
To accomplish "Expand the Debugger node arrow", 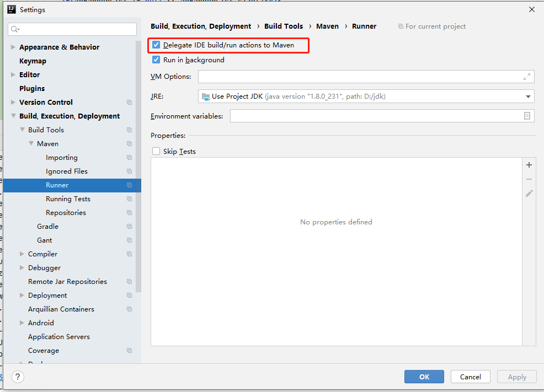I will click(22, 268).
